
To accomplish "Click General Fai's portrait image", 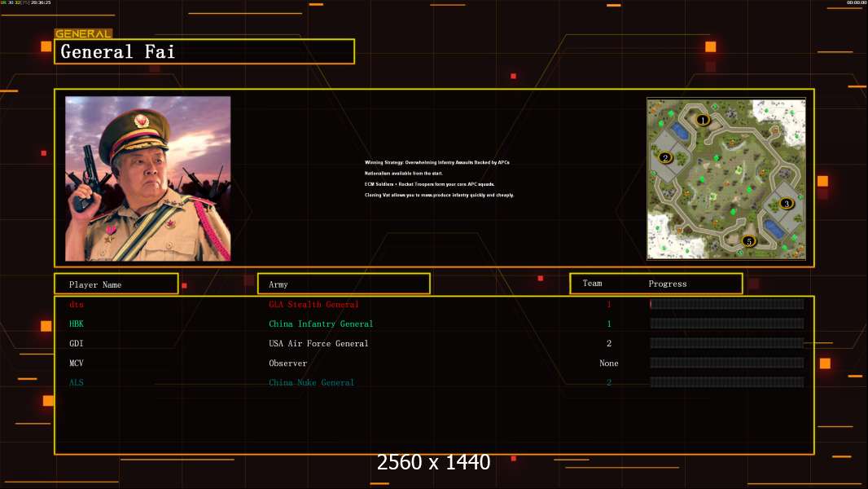I will click(148, 178).
